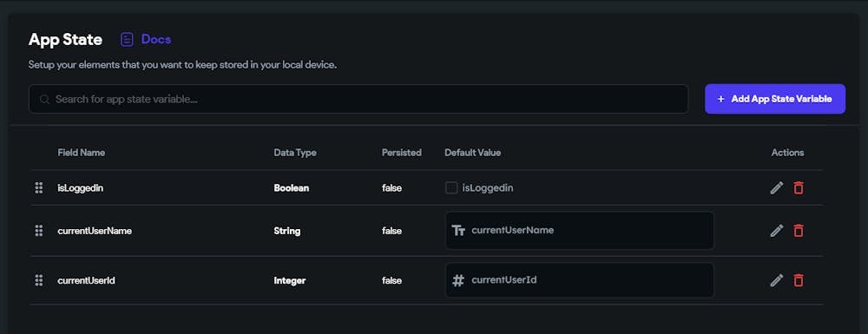Click the currentUserName default value field
868x334 pixels.
(x=580, y=231)
